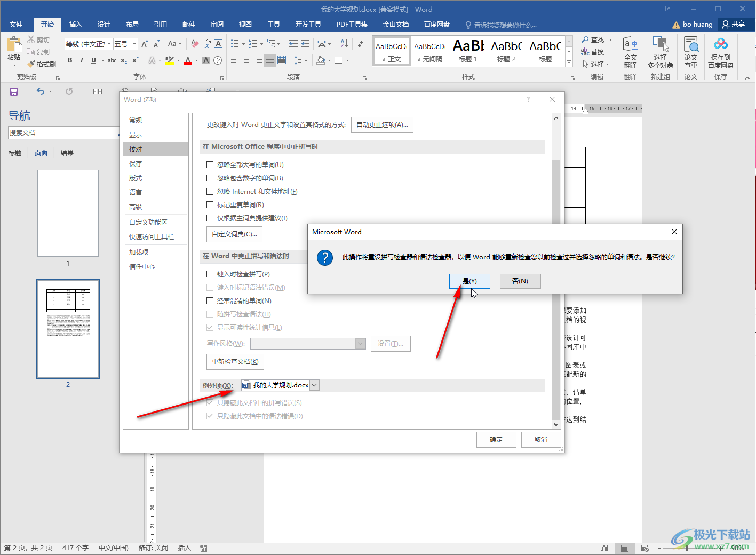Switch to the 插入 Insert tab
Screen dimensions: 756x555
point(76,25)
